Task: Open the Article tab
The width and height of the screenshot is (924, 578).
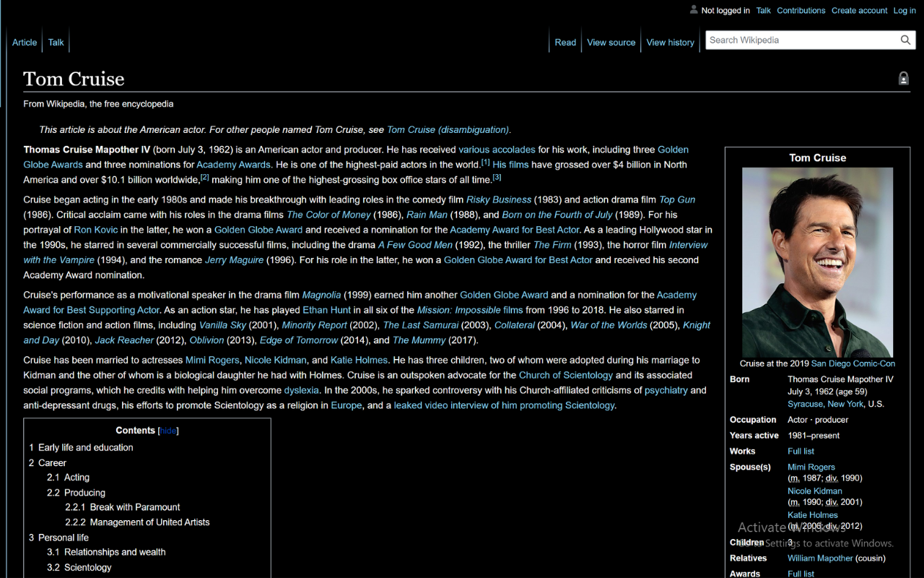Action: (x=25, y=43)
